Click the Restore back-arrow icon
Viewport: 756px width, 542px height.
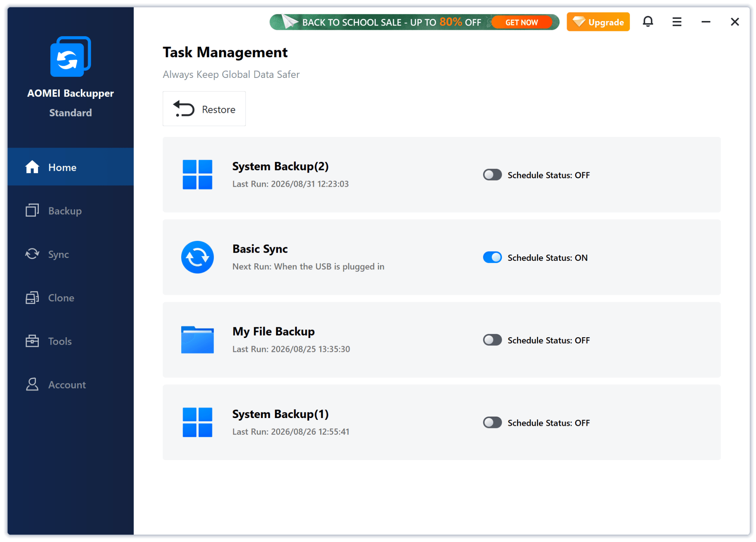pos(183,108)
